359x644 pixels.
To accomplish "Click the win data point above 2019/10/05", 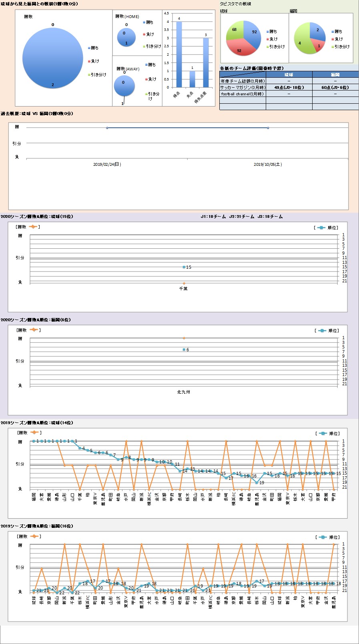I will pos(268,128).
